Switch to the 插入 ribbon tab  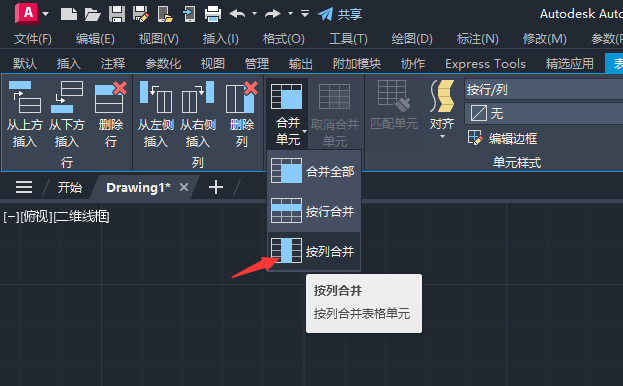(69, 64)
